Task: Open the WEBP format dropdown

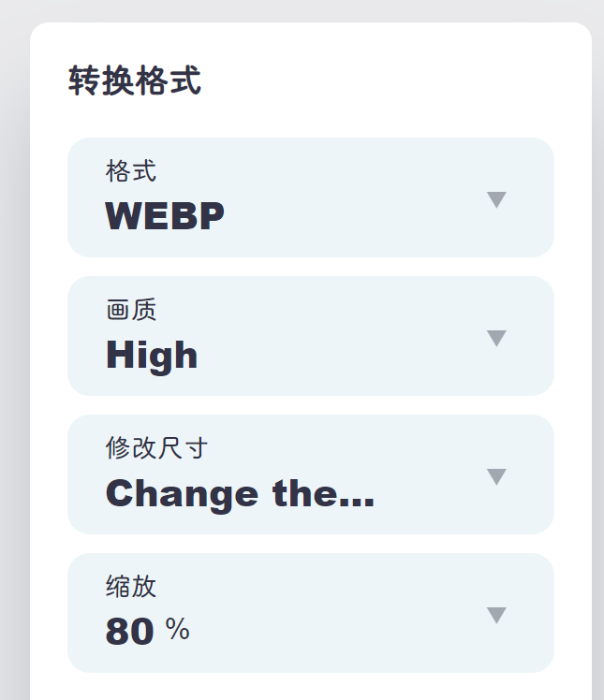Action: (310, 197)
